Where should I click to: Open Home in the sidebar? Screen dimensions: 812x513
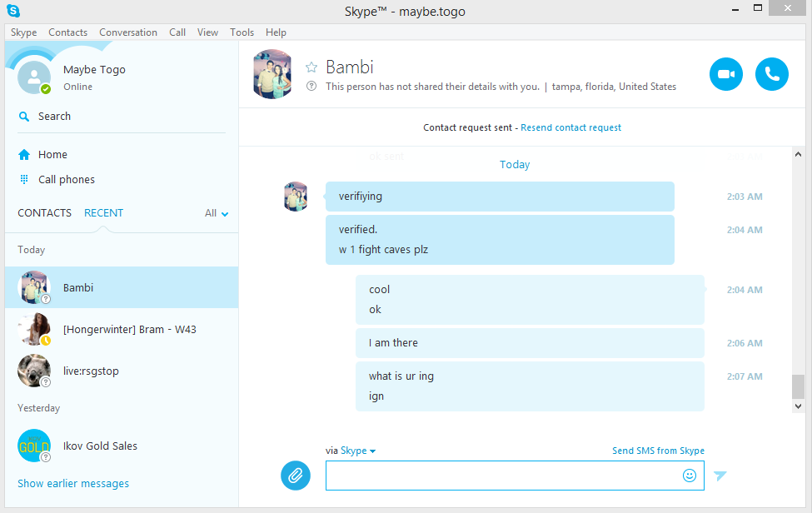pyautogui.click(x=52, y=154)
